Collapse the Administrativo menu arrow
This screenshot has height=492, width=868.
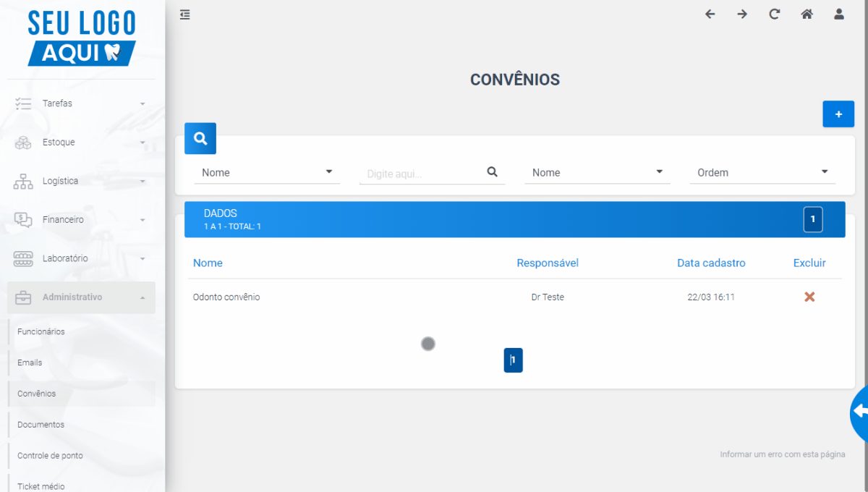point(142,297)
